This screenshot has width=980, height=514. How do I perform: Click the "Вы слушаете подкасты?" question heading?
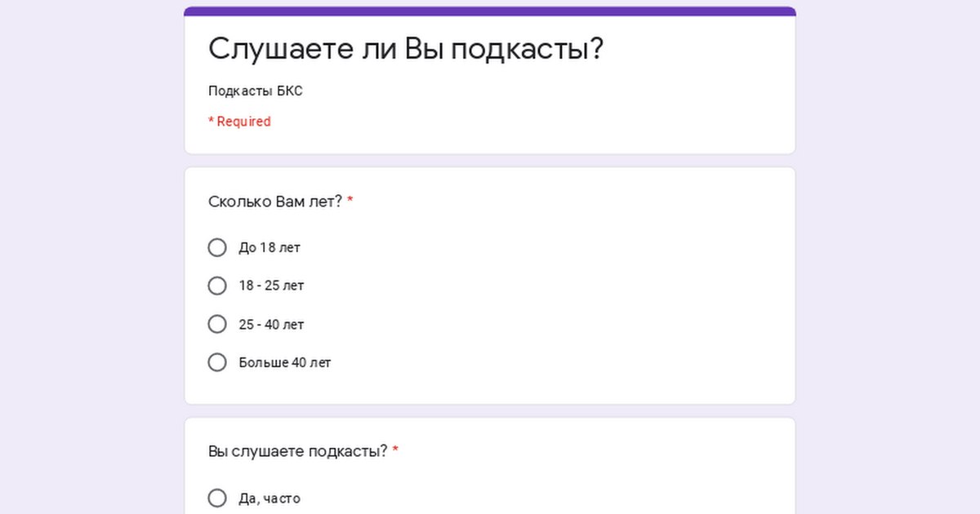[297, 451]
